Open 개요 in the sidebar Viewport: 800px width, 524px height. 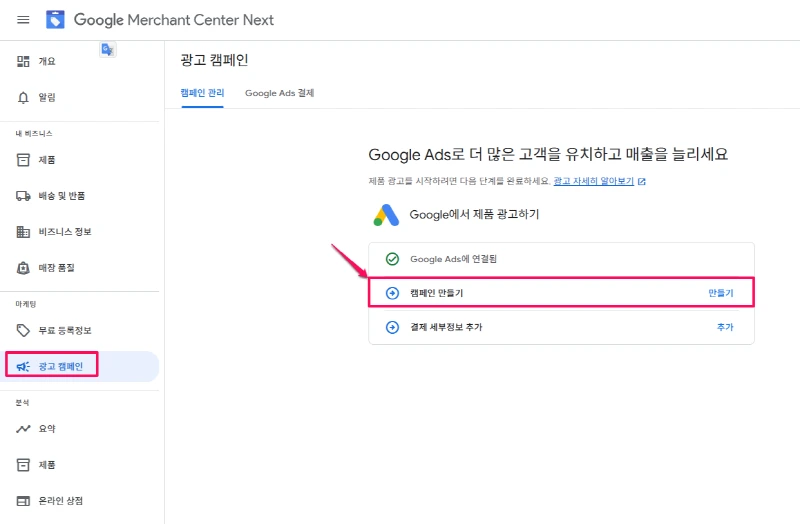tap(47, 61)
